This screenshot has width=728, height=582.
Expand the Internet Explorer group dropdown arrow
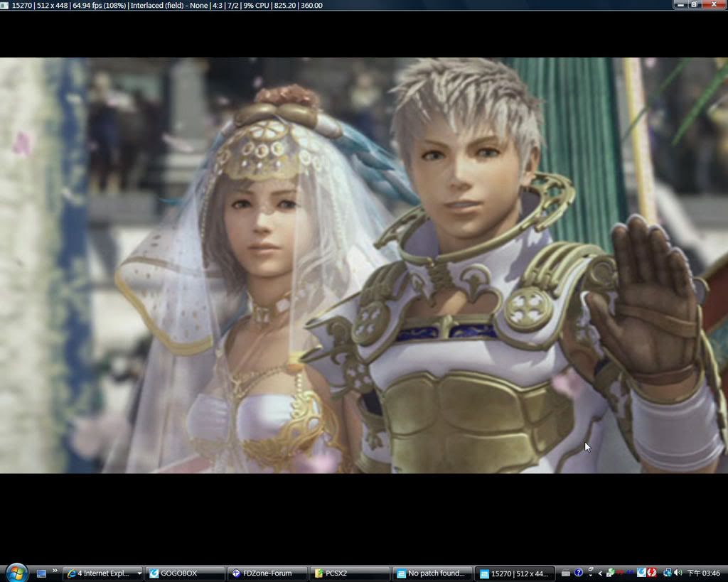(x=139, y=573)
